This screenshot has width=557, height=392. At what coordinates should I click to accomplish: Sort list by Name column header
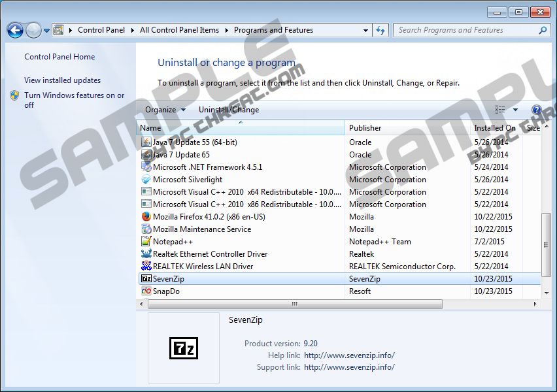pyautogui.click(x=240, y=128)
